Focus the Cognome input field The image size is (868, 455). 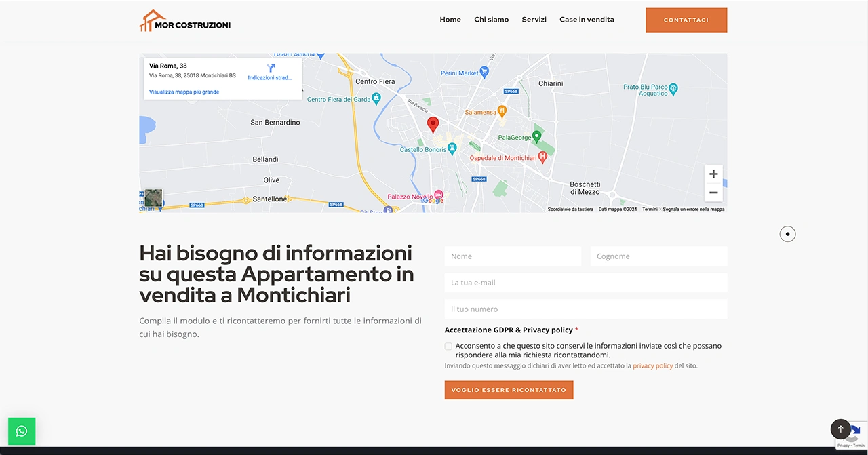coord(658,256)
